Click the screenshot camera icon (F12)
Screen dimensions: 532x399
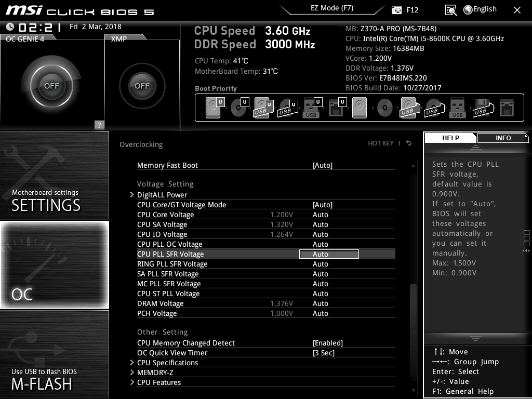coord(396,10)
